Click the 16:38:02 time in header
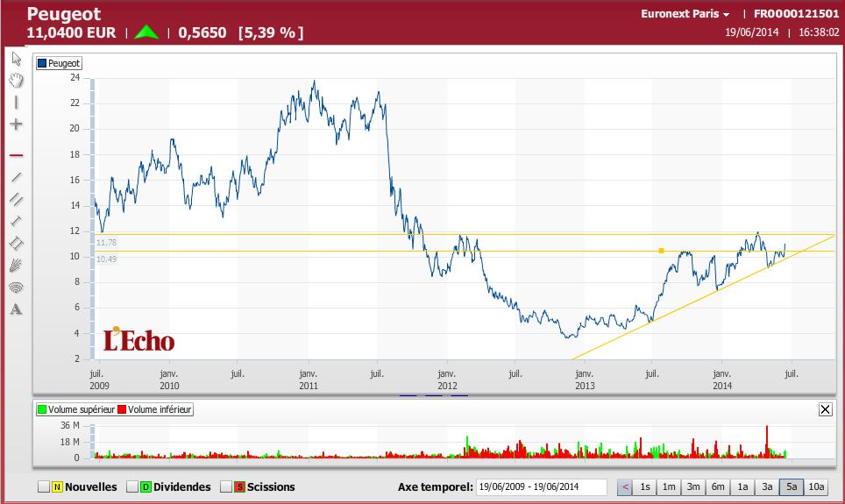 pos(819,32)
